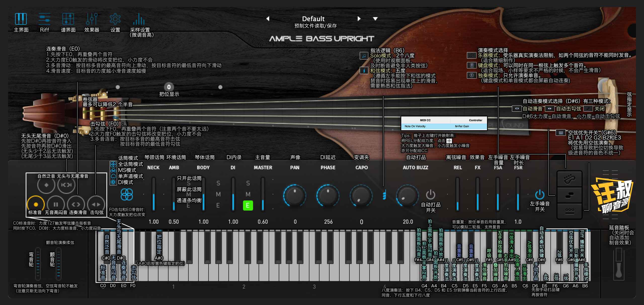Click the pitch bend wheel (弯音轮)

[x=38, y=264]
